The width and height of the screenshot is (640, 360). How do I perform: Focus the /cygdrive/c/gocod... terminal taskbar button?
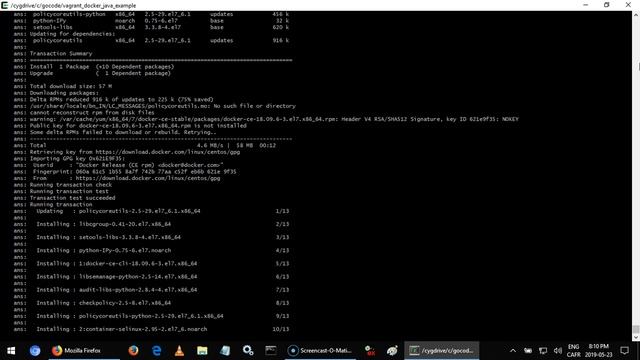click(x=442, y=351)
